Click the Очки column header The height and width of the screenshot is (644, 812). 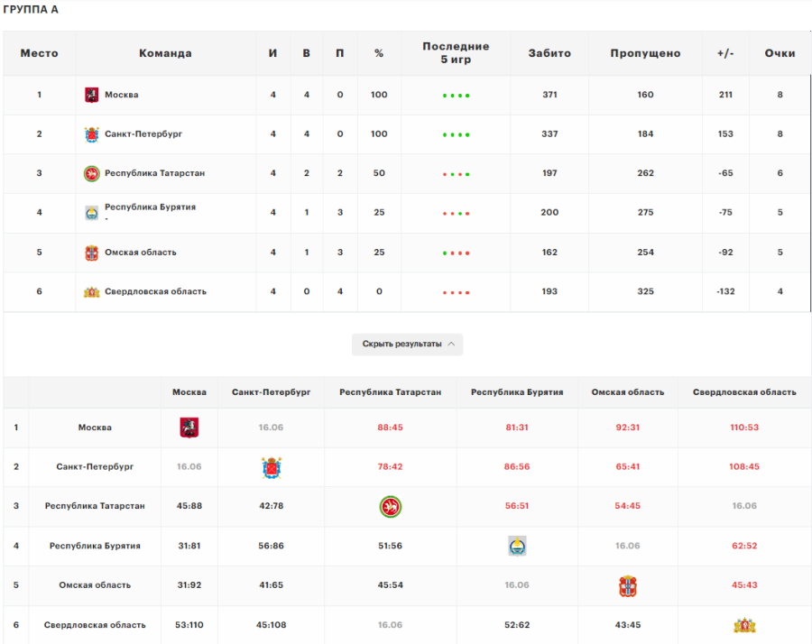(x=780, y=53)
